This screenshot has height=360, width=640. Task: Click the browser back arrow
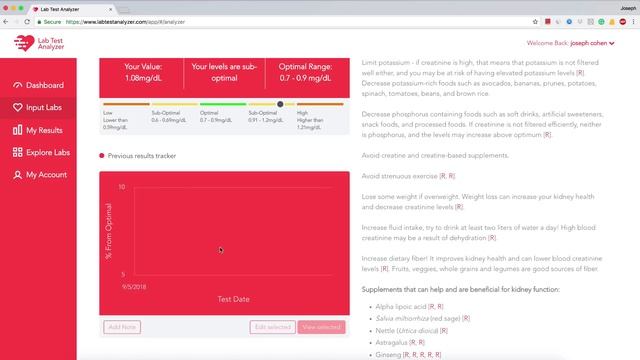(x=6, y=22)
